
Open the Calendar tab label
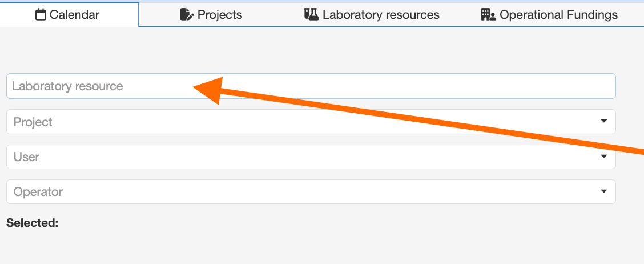tap(74, 15)
